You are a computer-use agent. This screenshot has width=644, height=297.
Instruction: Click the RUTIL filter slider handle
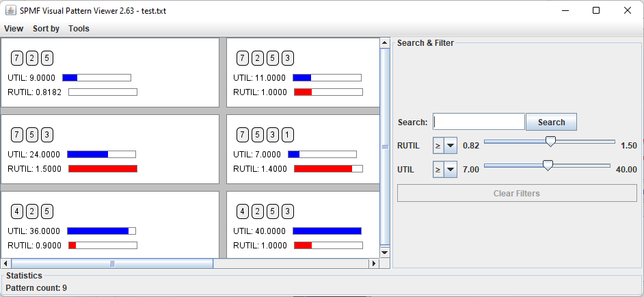550,142
